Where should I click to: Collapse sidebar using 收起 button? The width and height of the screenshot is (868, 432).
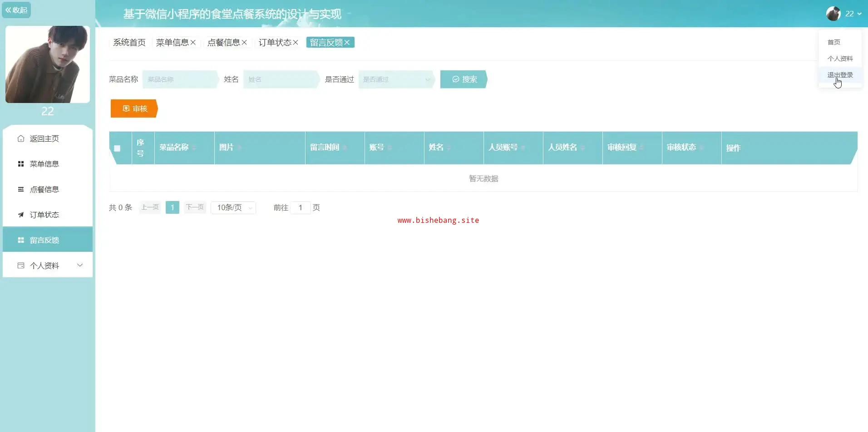(x=16, y=10)
